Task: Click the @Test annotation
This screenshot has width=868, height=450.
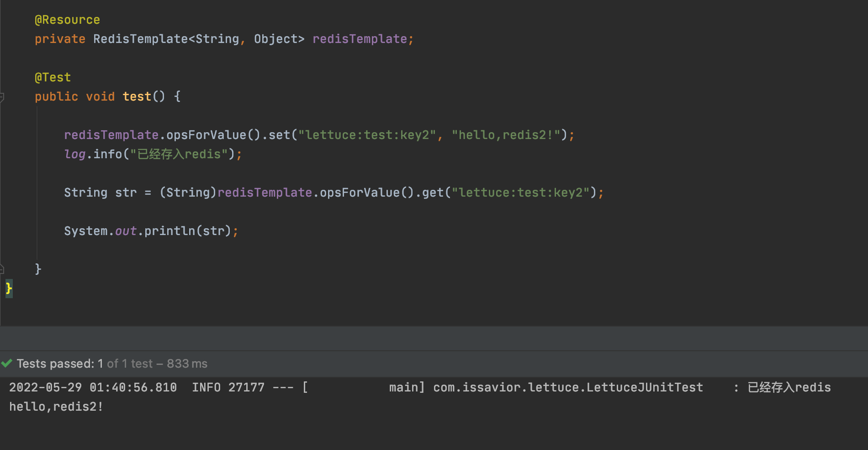Action: (53, 78)
